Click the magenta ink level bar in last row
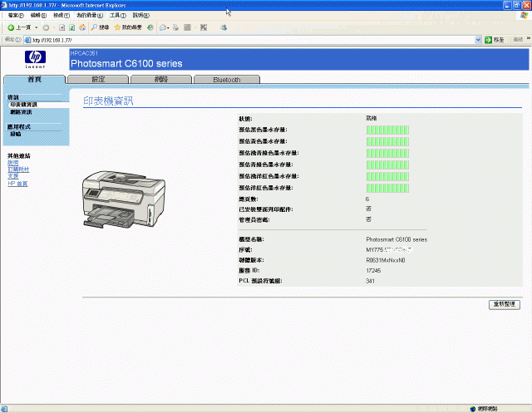The image size is (532, 413). pos(387,188)
